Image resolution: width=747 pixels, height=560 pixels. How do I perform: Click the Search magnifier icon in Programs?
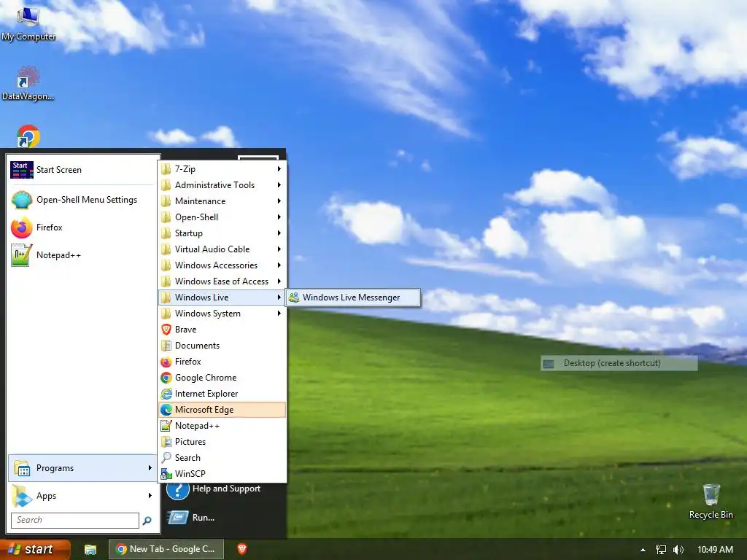pos(166,458)
